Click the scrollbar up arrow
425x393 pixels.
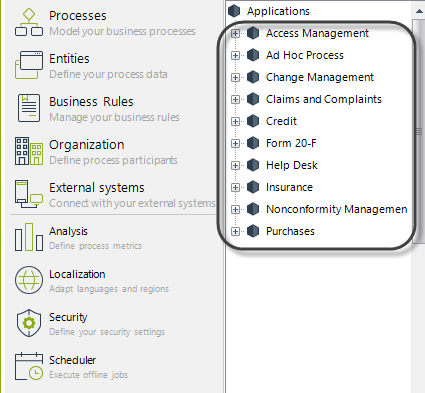point(419,11)
